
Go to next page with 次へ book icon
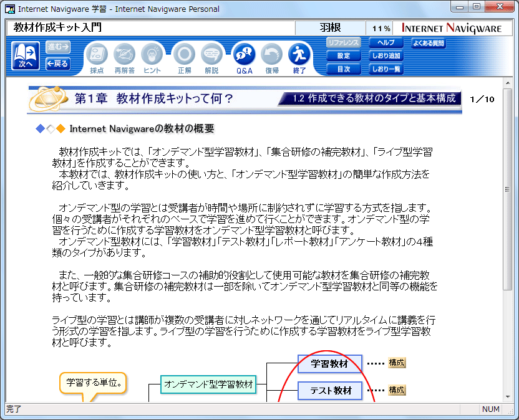[x=26, y=55]
